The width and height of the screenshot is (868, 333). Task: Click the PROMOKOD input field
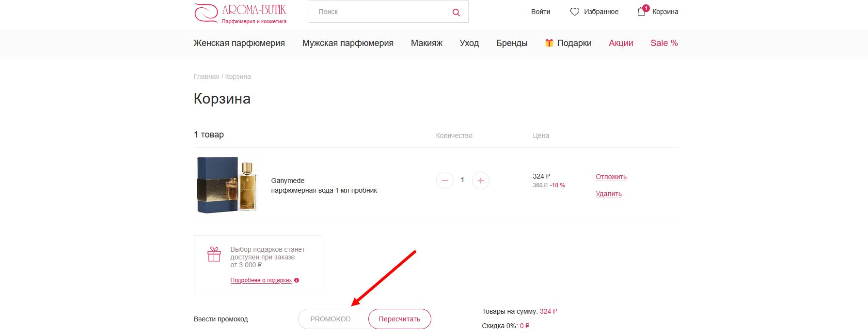(333, 319)
